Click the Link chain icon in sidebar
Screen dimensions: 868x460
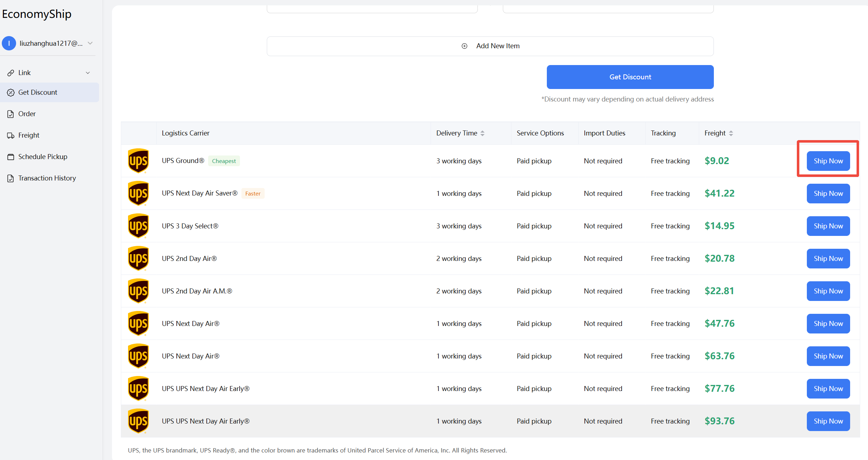[11, 73]
